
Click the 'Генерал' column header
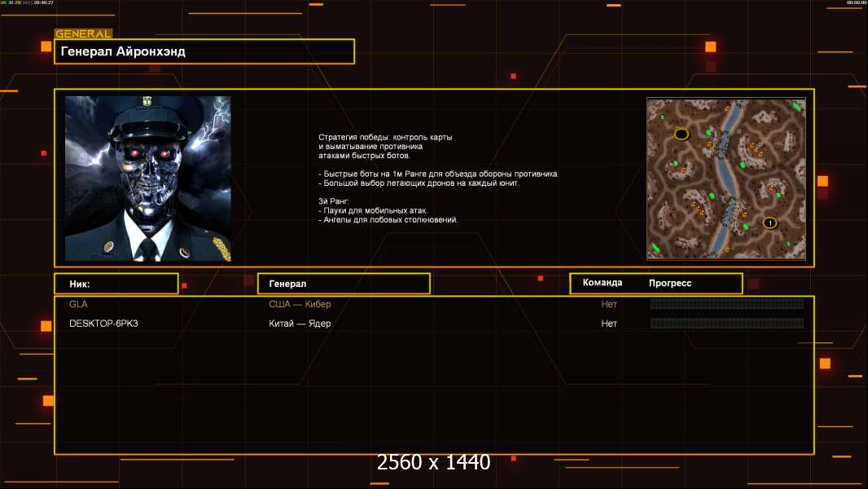[x=344, y=284]
